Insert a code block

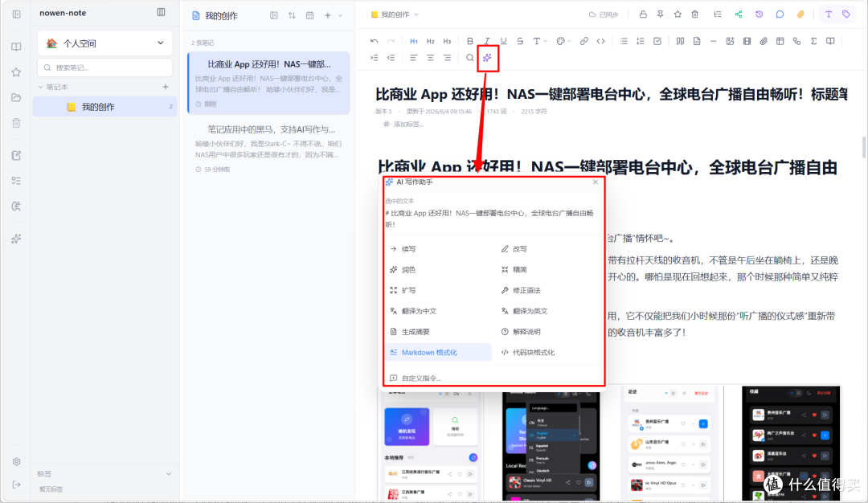click(697, 41)
